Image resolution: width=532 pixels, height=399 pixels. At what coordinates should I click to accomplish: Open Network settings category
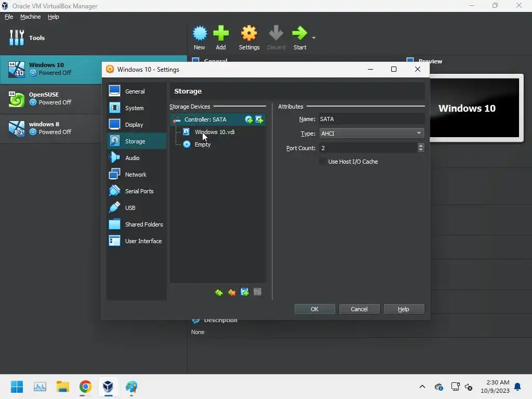(137, 175)
